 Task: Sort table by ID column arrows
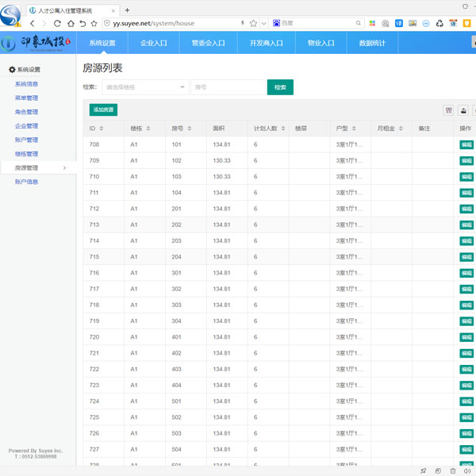click(101, 128)
